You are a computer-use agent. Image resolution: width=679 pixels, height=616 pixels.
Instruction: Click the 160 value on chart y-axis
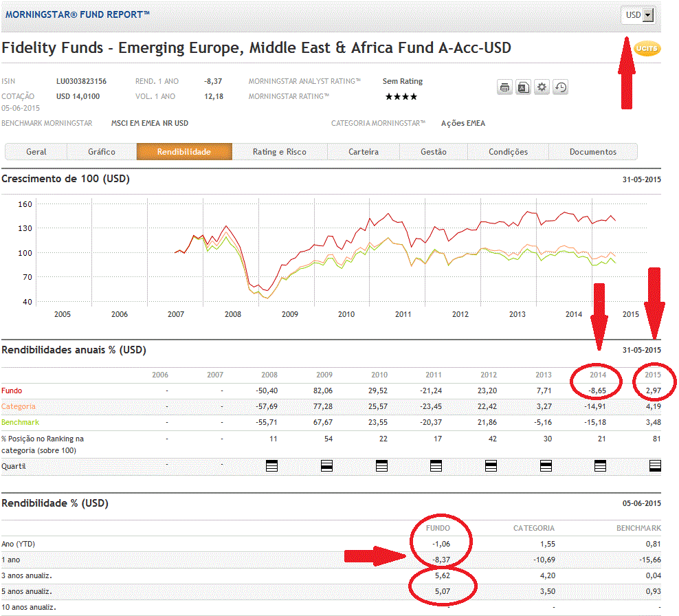pyautogui.click(x=25, y=204)
